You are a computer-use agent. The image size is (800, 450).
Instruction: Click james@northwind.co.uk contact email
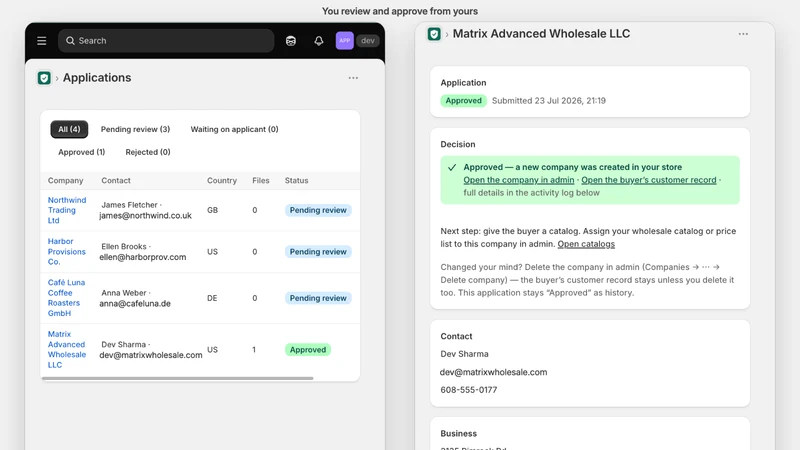tap(145, 216)
